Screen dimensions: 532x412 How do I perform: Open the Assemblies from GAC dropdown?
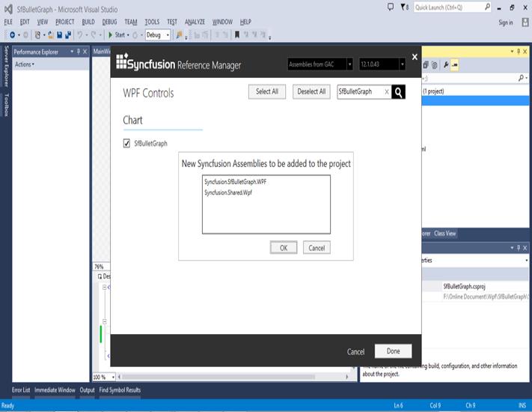click(349, 64)
